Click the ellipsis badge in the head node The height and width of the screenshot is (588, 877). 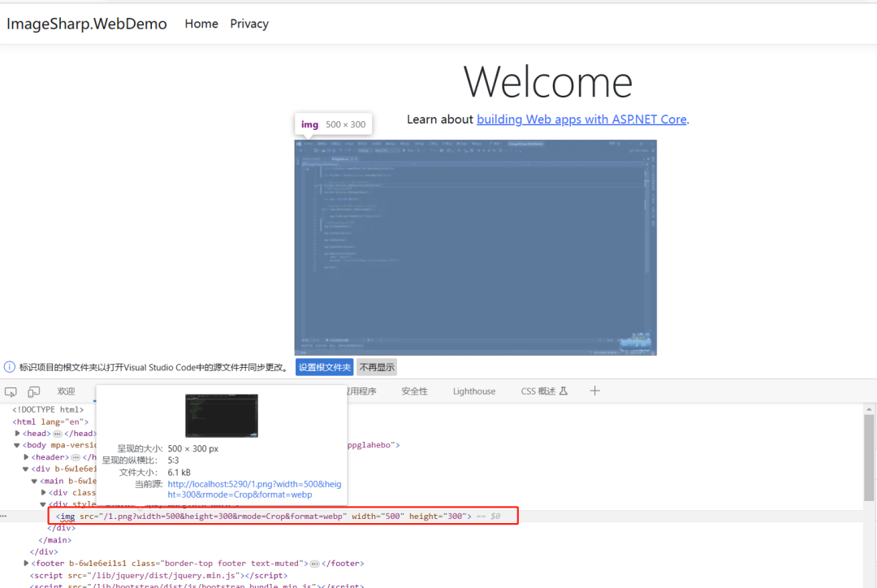58,434
